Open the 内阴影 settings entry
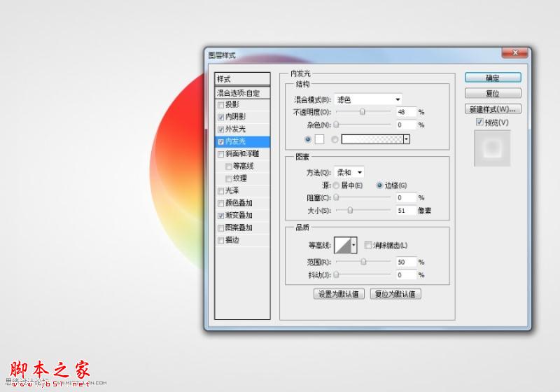This screenshot has height=392, width=560. (x=236, y=117)
